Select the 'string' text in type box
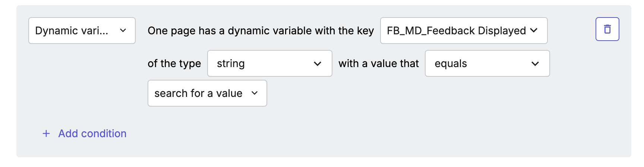Image resolution: width=644 pixels, height=167 pixels. 231,64
